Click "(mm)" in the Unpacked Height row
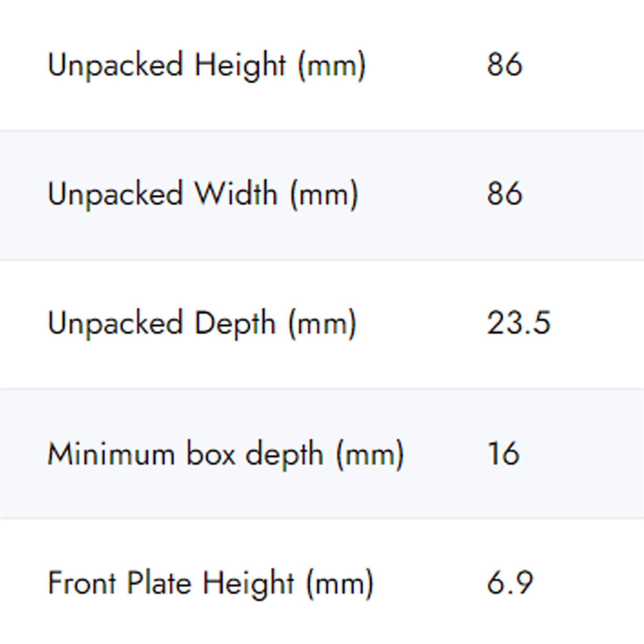This screenshot has width=644, height=644. click(x=332, y=65)
